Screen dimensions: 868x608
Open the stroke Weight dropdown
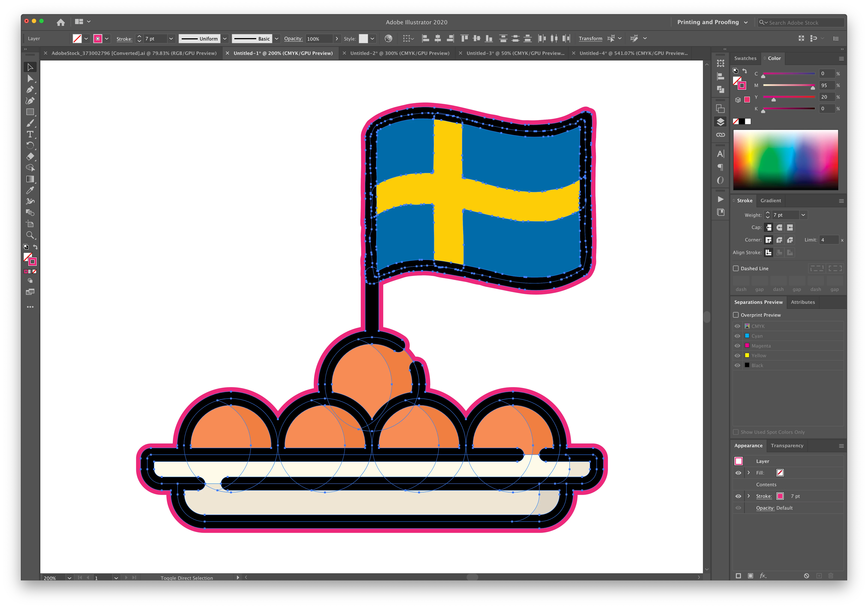coord(803,215)
